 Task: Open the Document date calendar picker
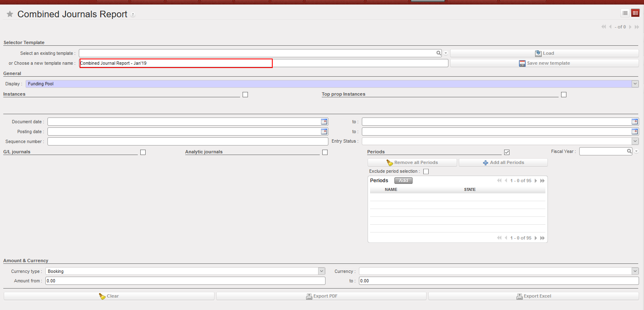(324, 122)
